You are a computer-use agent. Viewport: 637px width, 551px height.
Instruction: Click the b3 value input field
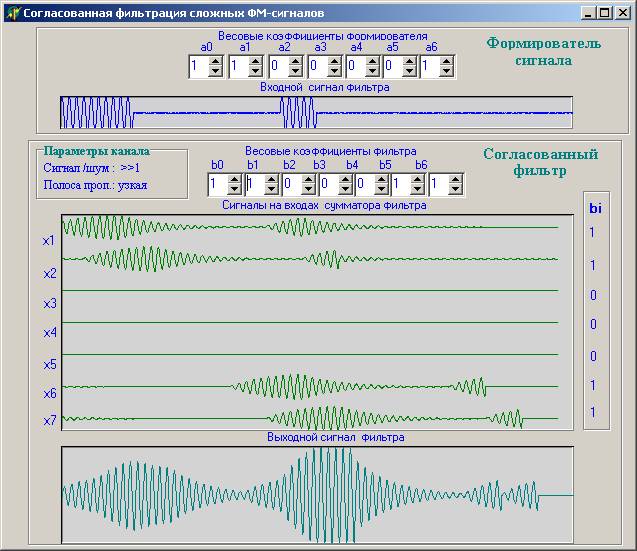[329, 184]
